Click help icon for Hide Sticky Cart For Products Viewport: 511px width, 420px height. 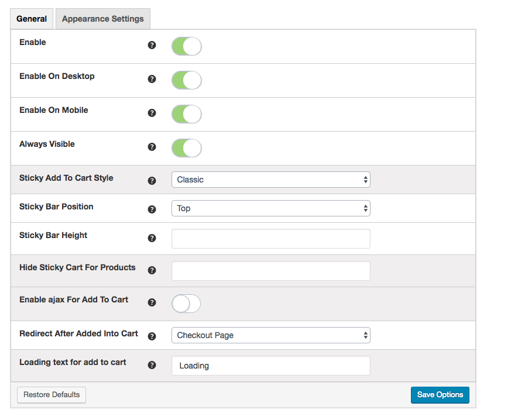pyautogui.click(x=152, y=270)
